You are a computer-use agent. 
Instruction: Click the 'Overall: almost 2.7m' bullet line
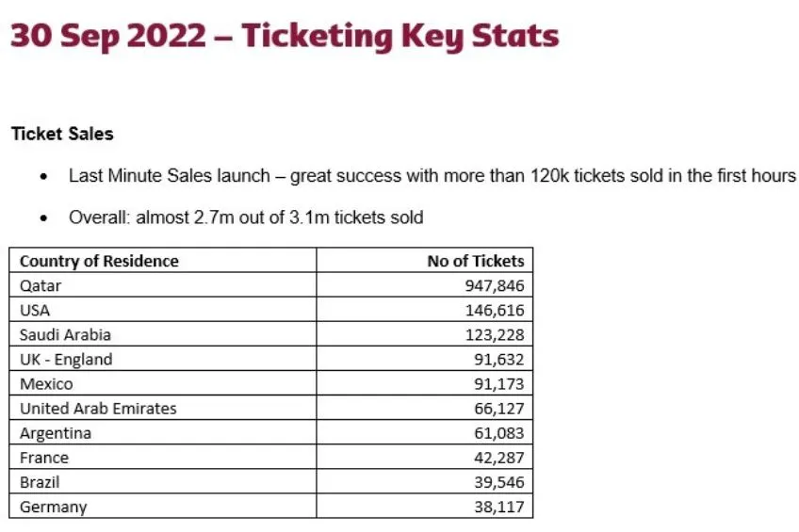(246, 218)
